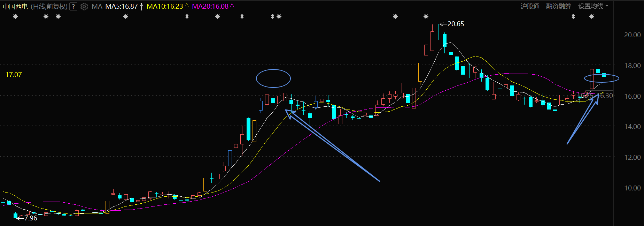Click the 7.96 low price annotation
Viewport: 644px width, 226px height.
click(x=31, y=218)
